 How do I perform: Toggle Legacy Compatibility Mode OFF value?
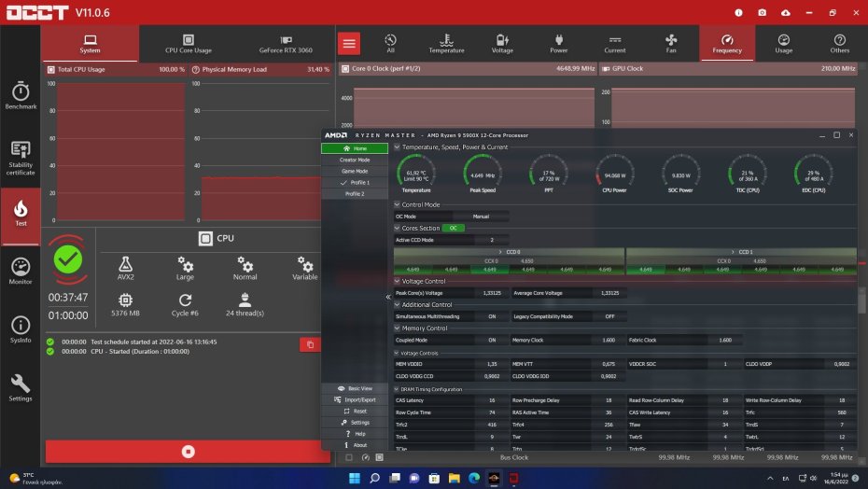(609, 316)
